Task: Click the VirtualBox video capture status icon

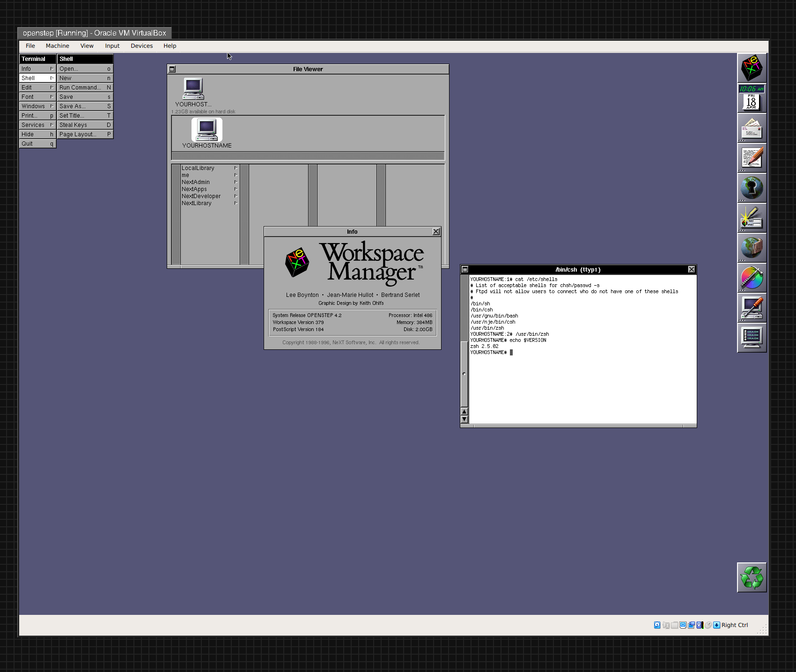Action: [x=691, y=625]
